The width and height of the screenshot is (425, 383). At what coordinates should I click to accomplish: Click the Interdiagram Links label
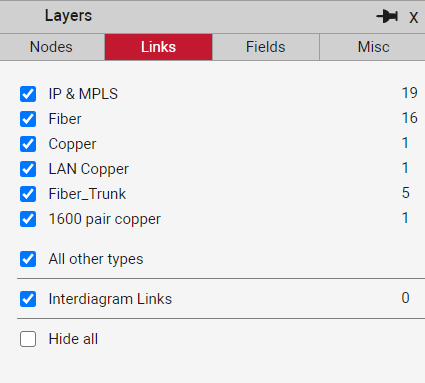point(110,299)
